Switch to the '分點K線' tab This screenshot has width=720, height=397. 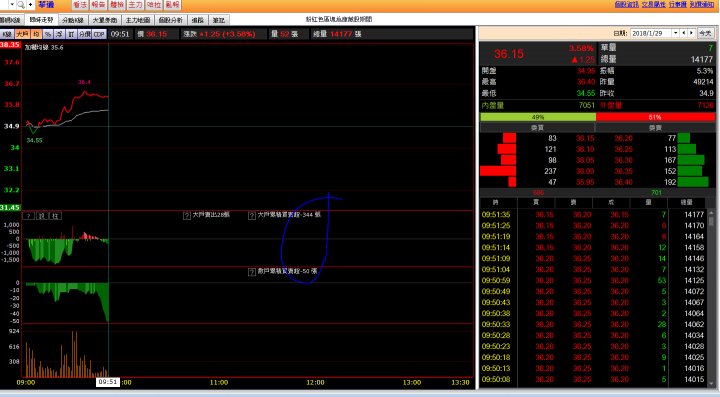tap(73, 20)
